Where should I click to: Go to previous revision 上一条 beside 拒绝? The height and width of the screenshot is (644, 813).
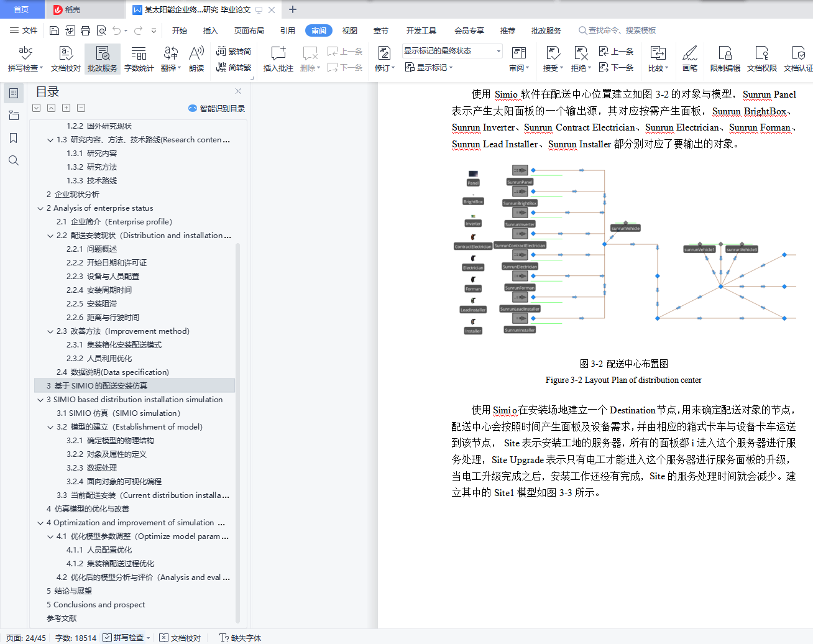[x=616, y=52]
